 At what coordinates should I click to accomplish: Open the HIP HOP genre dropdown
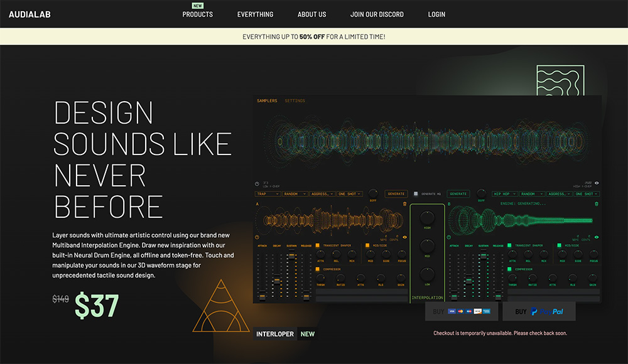[x=505, y=194]
